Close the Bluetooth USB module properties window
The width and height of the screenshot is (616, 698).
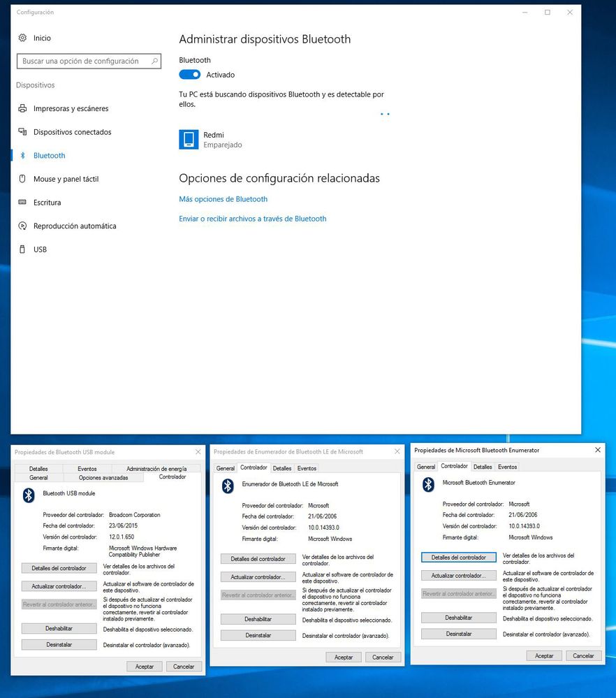click(198, 452)
